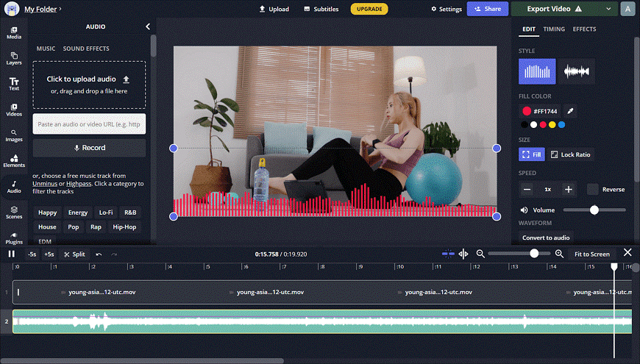The height and width of the screenshot is (364, 640).
Task: Open the Text tool in sidebar
Action: 14,84
